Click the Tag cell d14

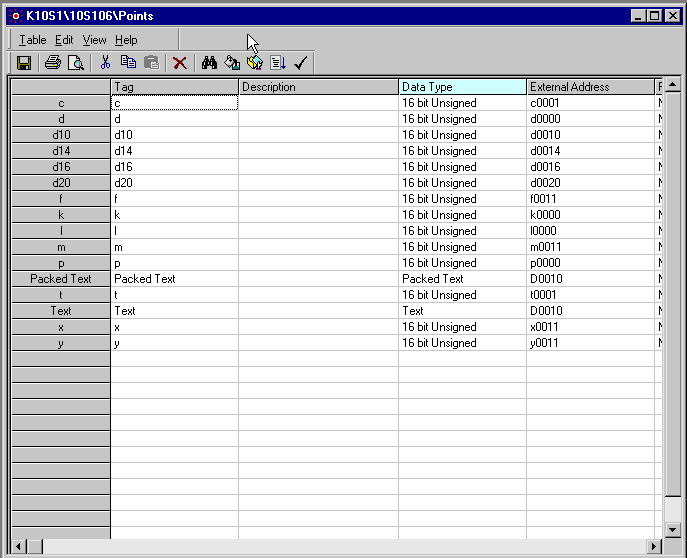click(x=175, y=151)
